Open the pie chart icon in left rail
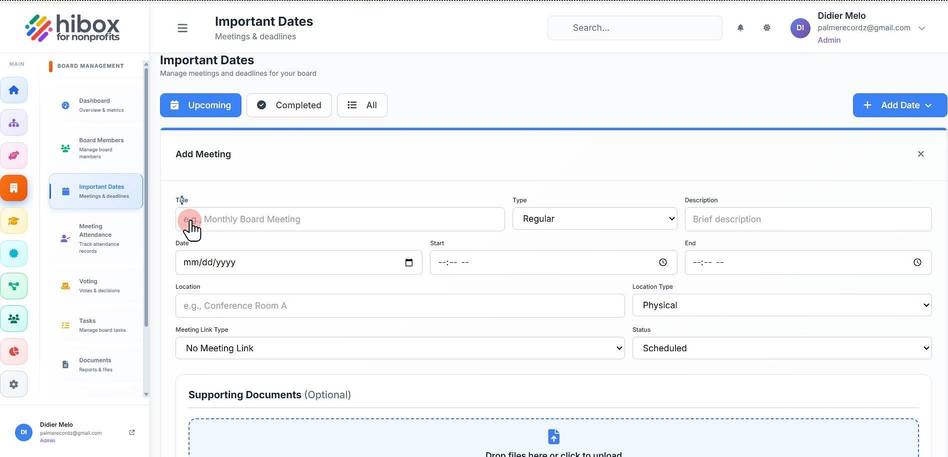 click(x=14, y=351)
